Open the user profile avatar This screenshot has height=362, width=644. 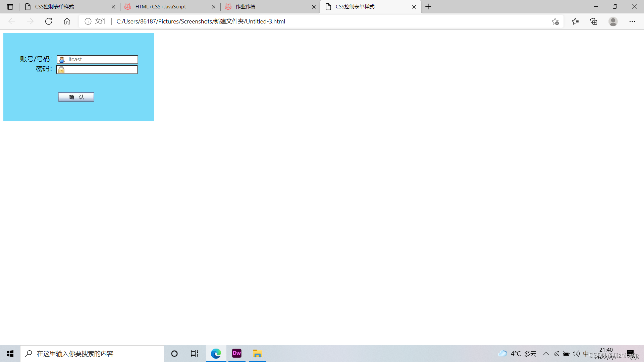[613, 21]
